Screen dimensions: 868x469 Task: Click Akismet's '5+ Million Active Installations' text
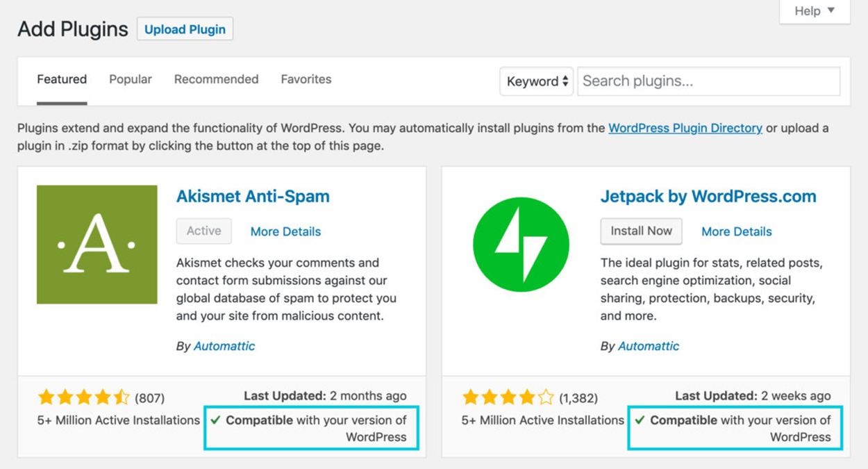[119, 420]
